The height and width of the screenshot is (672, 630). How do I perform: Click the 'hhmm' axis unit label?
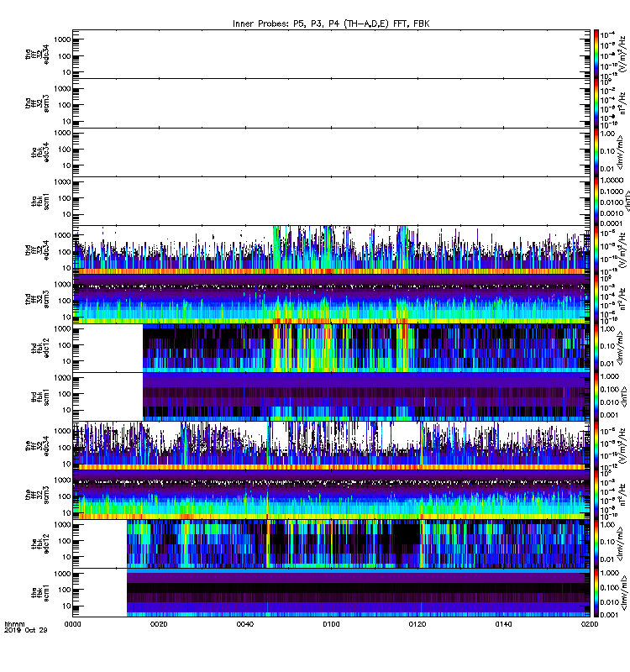click(x=14, y=624)
